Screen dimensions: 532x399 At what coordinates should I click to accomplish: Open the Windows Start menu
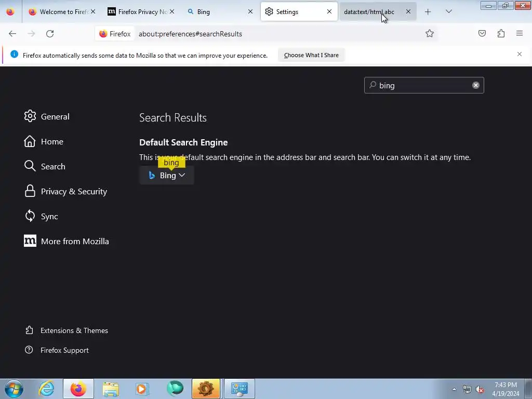point(14,389)
